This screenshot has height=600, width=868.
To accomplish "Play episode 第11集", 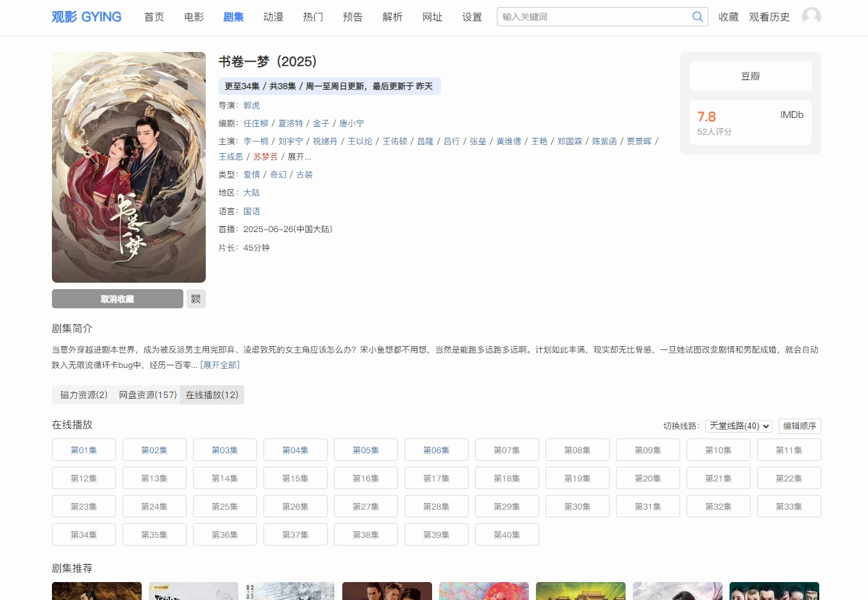I will 789,450.
